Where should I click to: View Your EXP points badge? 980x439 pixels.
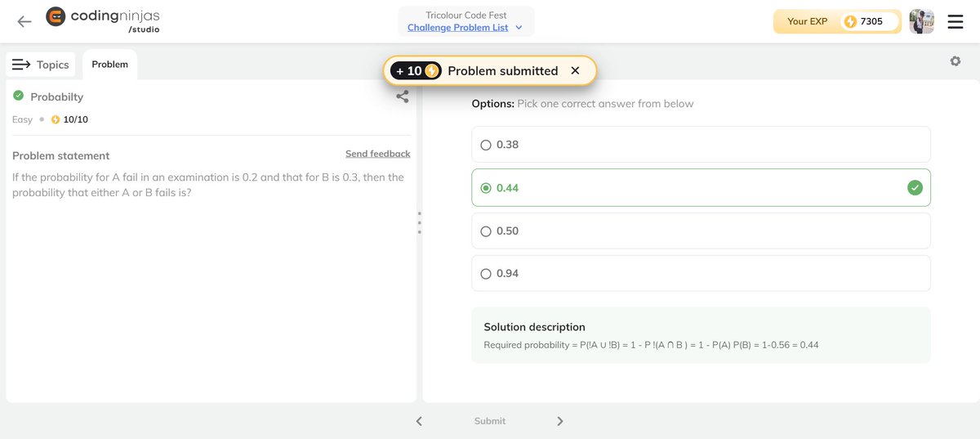pyautogui.click(x=837, y=21)
